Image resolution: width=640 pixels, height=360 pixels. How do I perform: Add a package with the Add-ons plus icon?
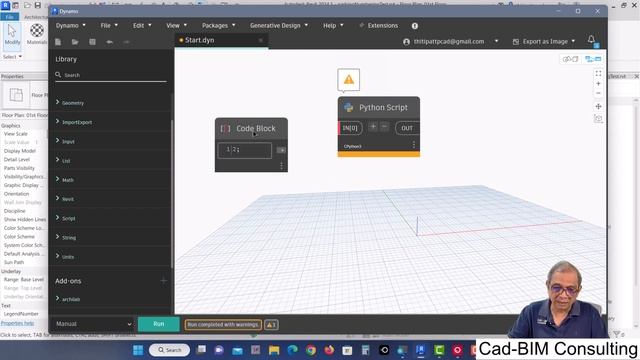point(163,281)
